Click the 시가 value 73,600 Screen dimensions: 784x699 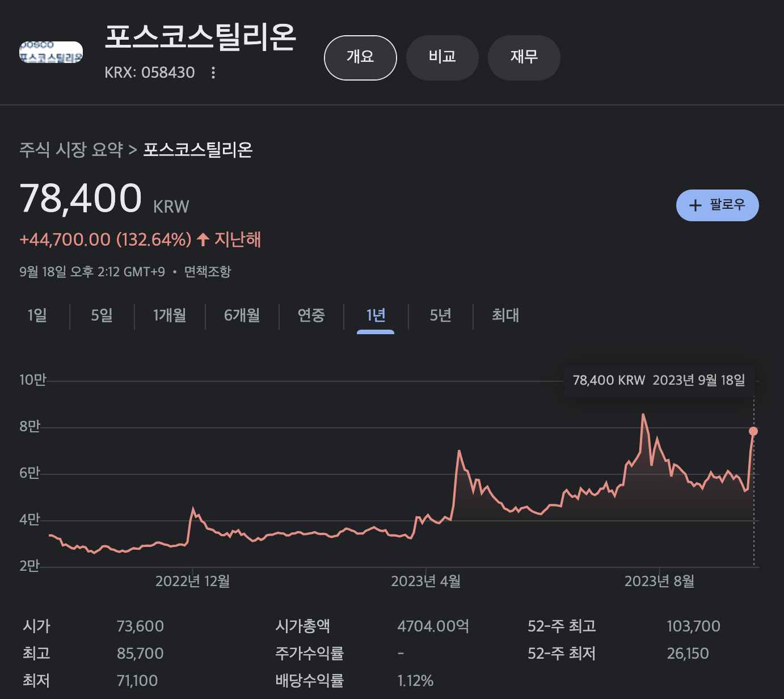point(140,626)
